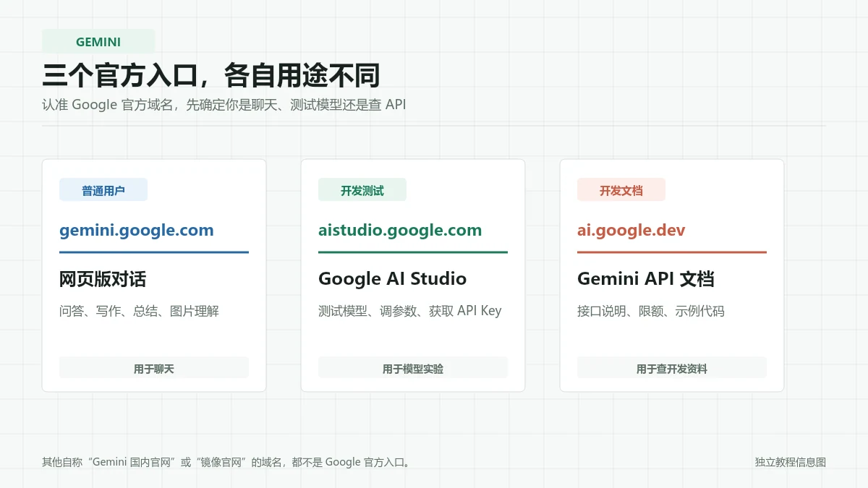Select the 开发测试 tag
868x488 pixels.
tap(362, 190)
